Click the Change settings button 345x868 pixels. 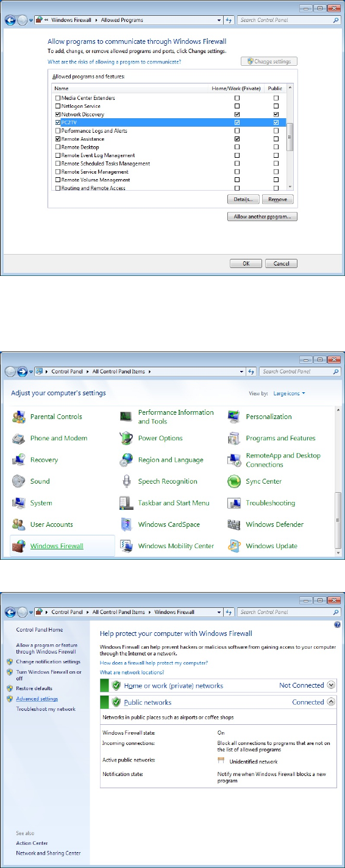click(269, 62)
